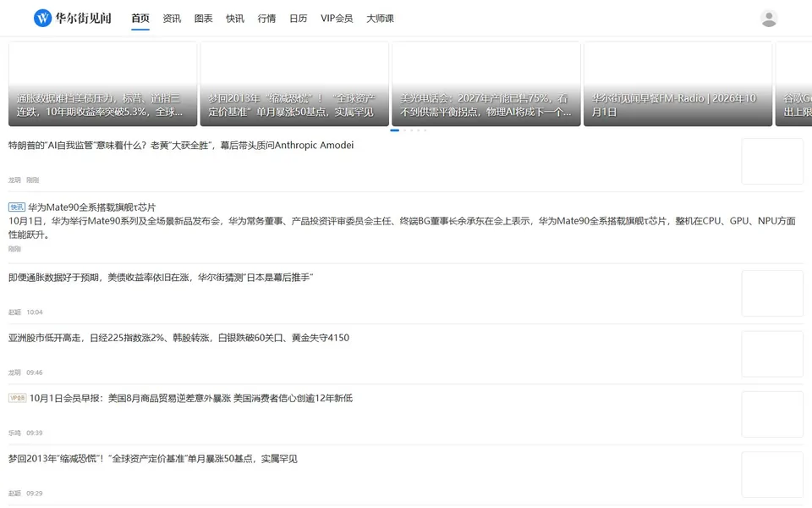Go to VIP会员 in the navigation
The image size is (812, 508).
point(337,18)
